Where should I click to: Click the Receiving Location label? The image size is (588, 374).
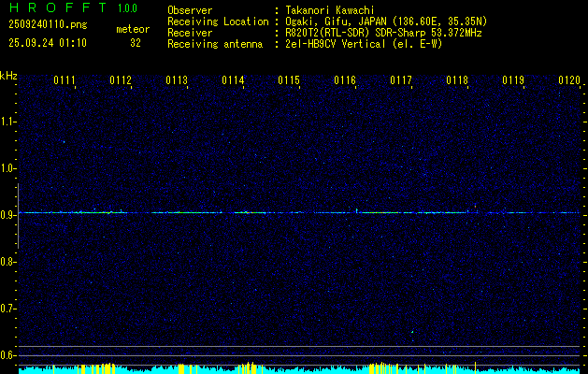click(218, 22)
